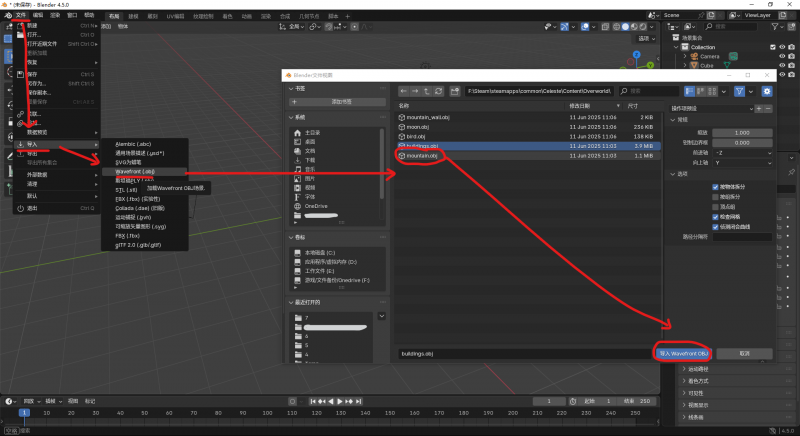The width and height of the screenshot is (800, 436).
Task: Hide the Collection via its eye icon
Action: coord(782,47)
